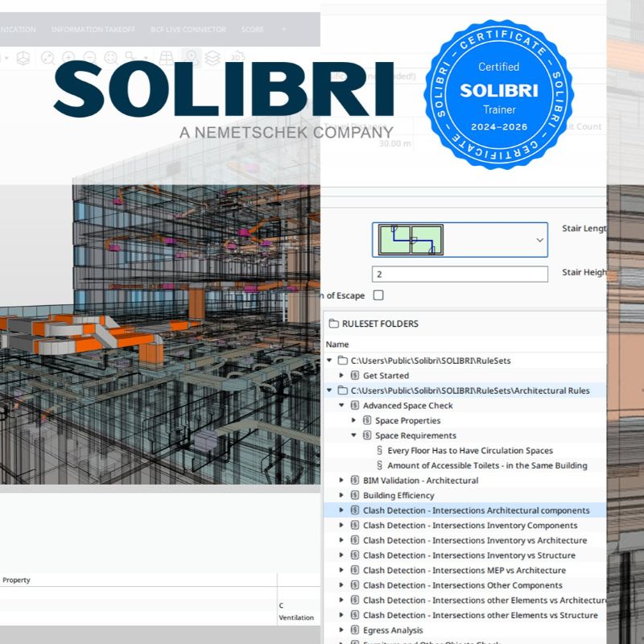Select the Zoom In tool in the toolbar
The width and height of the screenshot is (644, 644).
69,58
